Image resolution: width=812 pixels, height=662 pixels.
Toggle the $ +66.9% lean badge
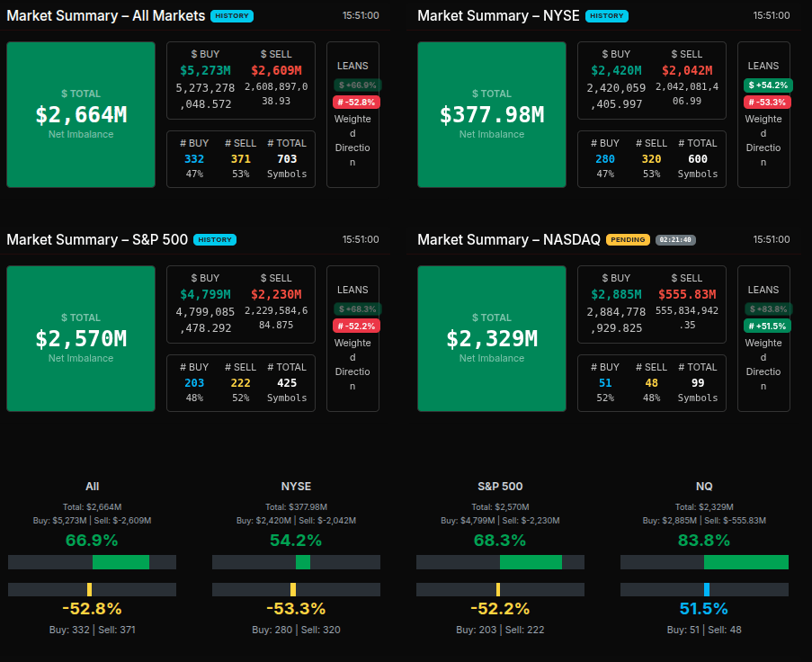pyautogui.click(x=357, y=85)
